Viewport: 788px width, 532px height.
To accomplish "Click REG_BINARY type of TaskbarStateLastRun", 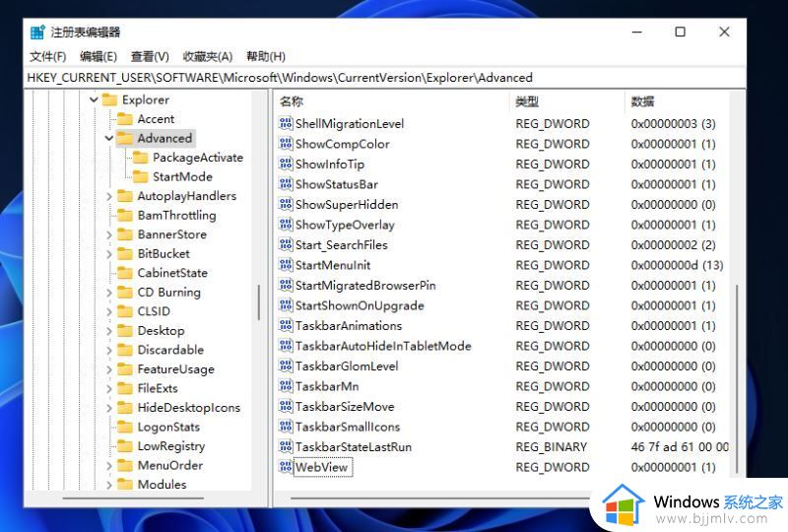I will (x=552, y=447).
